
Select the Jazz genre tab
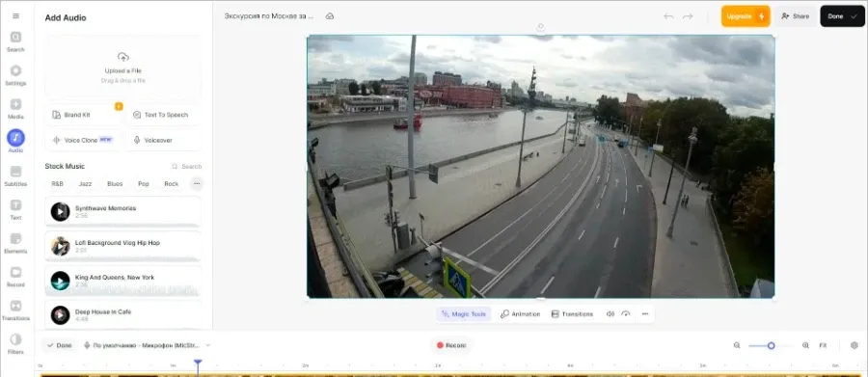[85, 184]
